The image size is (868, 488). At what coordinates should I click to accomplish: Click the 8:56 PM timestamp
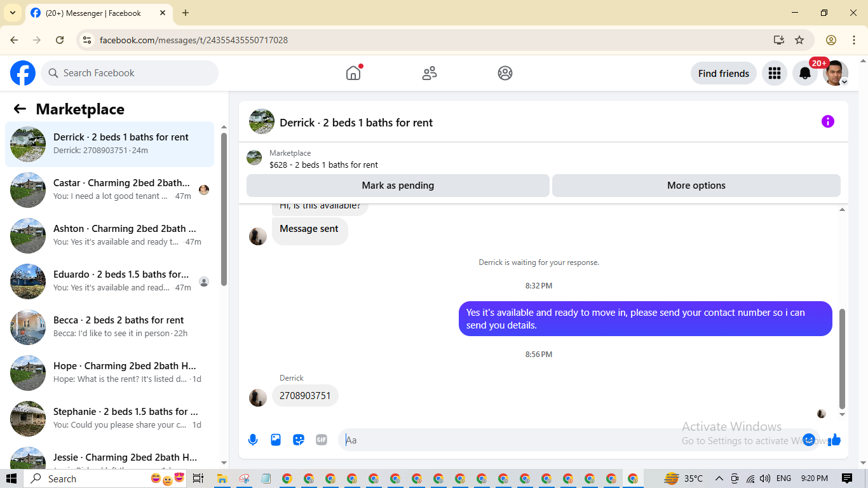point(539,354)
